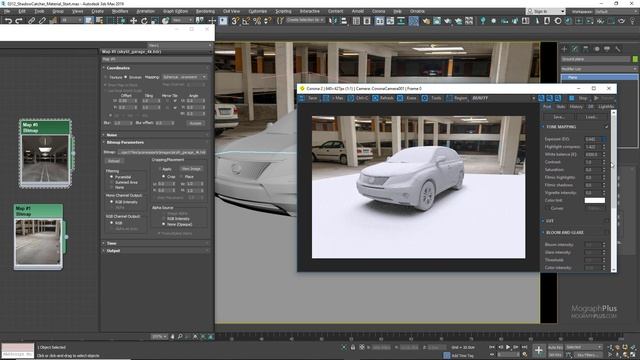Choose the Select and Move tool

133,20
